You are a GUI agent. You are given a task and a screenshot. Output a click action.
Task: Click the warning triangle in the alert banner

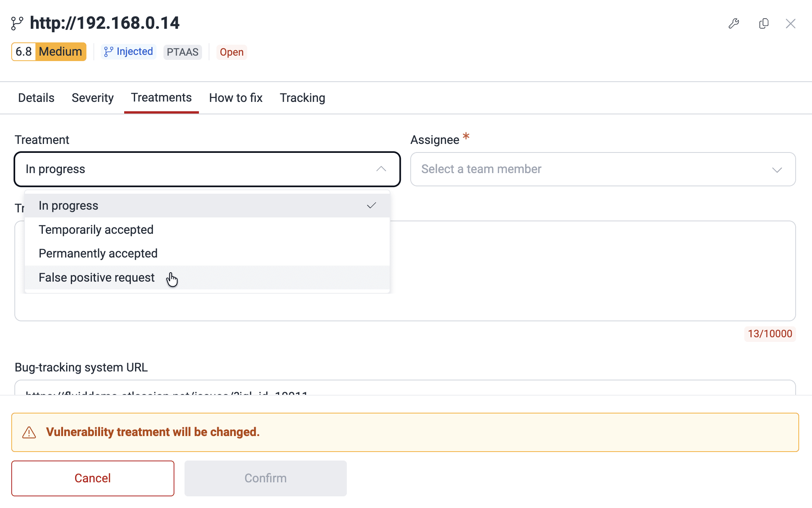30,432
